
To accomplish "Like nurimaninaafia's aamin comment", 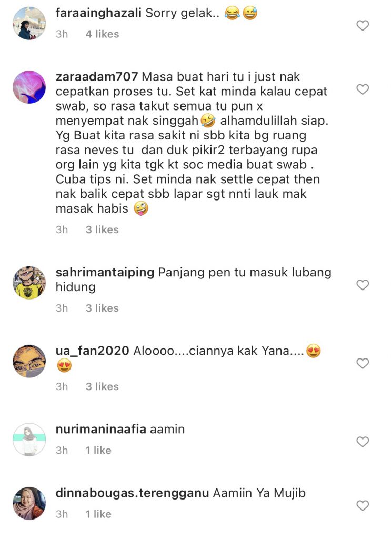I will click(363, 442).
